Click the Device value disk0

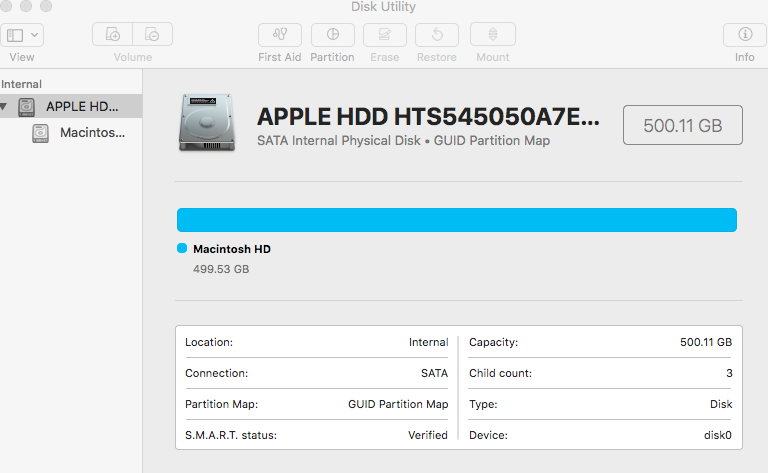[x=718, y=435]
